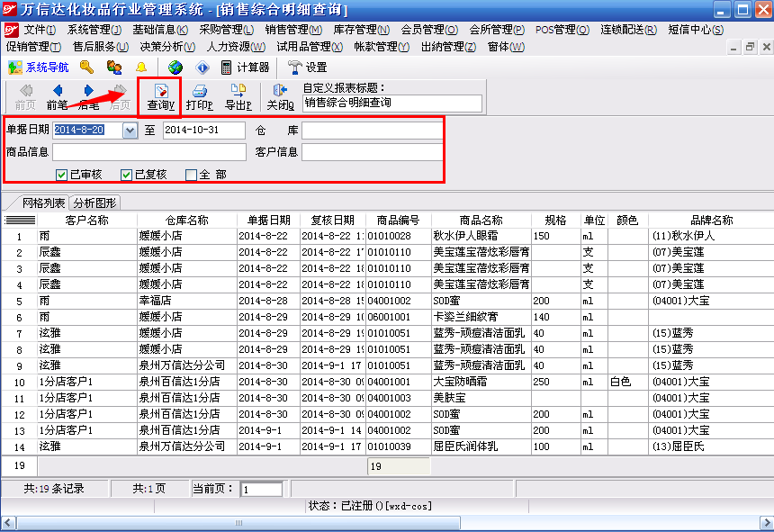Open the 会员管理 menu
The image size is (774, 532).
tap(429, 30)
